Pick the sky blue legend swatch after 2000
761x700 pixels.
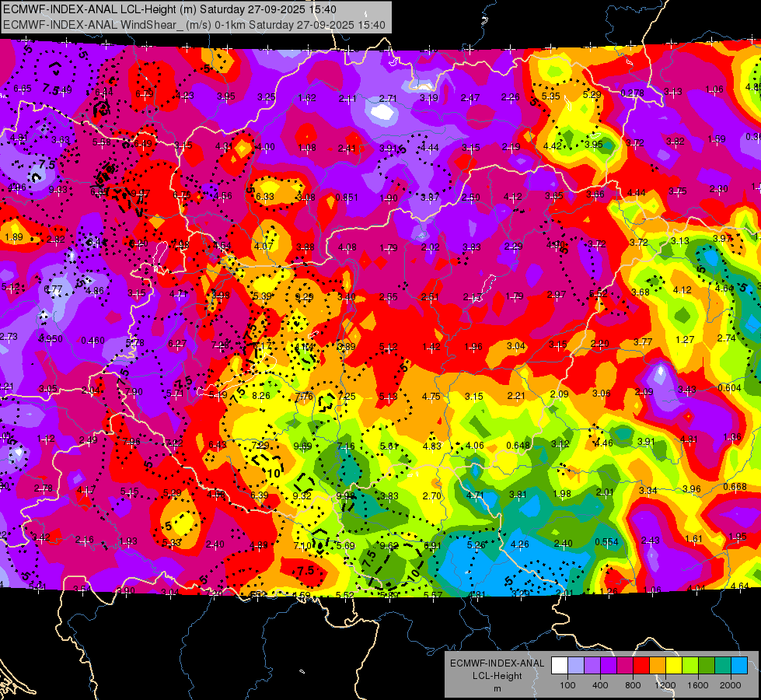pos(738,666)
